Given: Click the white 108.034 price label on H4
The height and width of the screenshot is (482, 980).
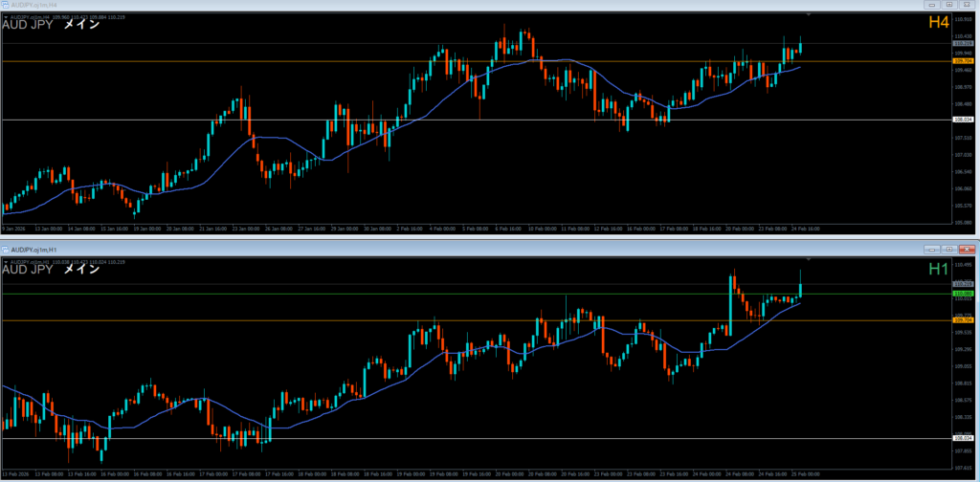Looking at the screenshot, I should [x=963, y=120].
